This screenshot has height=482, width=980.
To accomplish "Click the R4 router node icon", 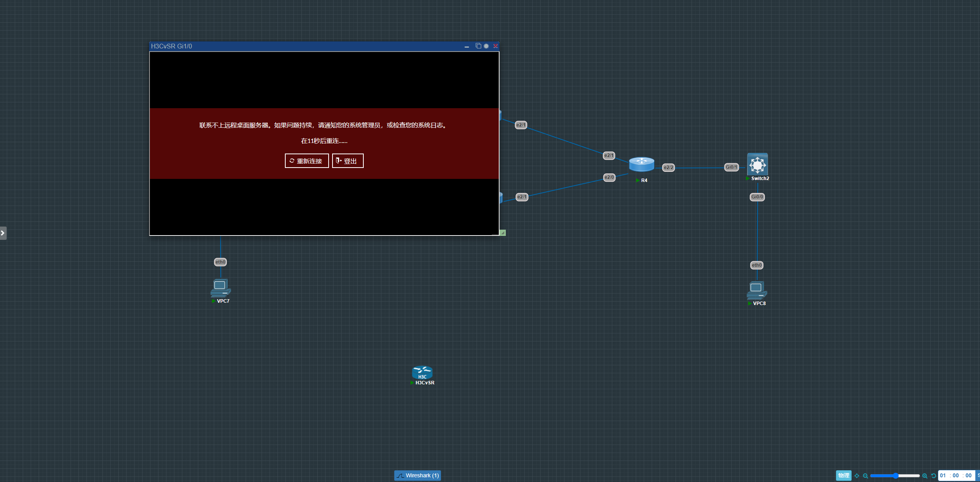I will [x=642, y=165].
